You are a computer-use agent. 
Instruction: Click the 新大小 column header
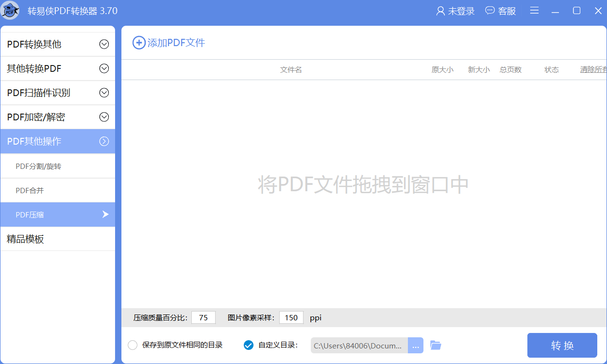click(x=479, y=70)
